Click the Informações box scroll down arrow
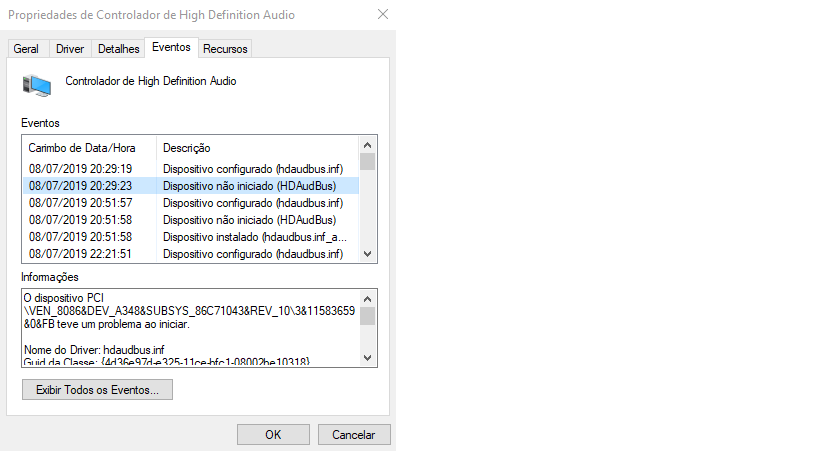Image resolution: width=816 pixels, height=460 pixels. click(x=367, y=358)
